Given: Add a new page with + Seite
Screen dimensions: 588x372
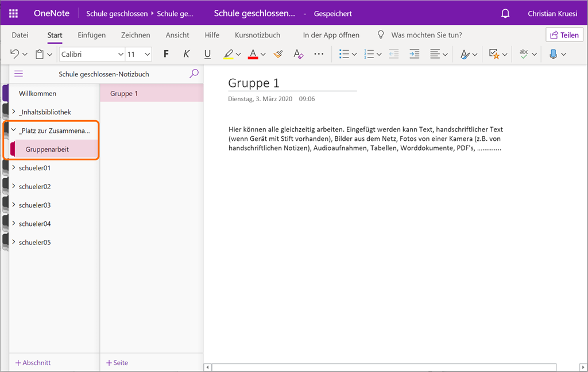Looking at the screenshot, I should (x=117, y=363).
